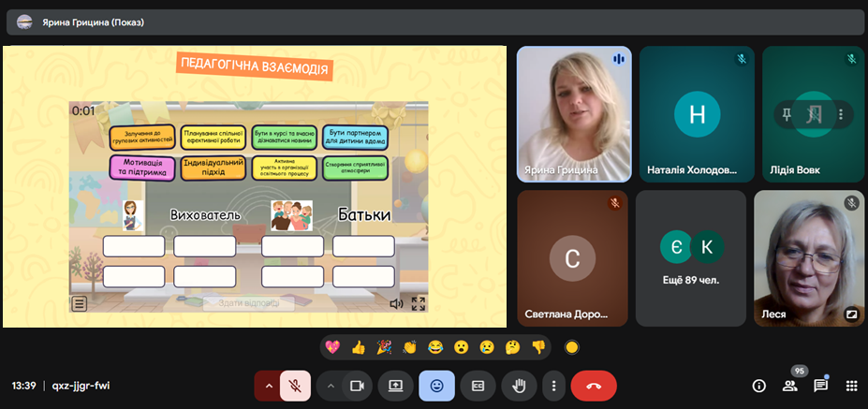This screenshot has height=409, width=868.
Task: Open the meeting details info icon
Action: [758, 386]
